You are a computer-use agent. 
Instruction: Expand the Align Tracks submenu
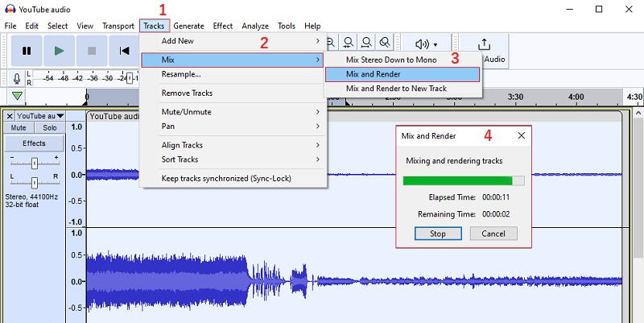[x=233, y=145]
